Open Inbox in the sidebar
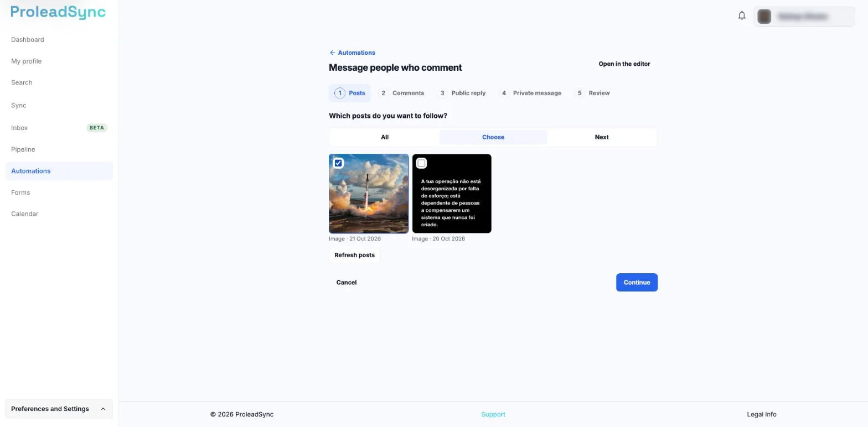868x427 pixels. 59,128
